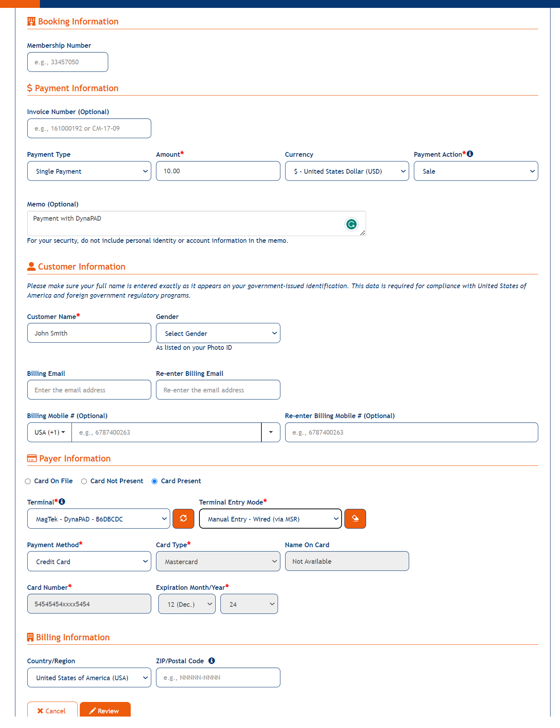Click the orange refresh terminal button
The height and width of the screenshot is (728, 560).
184,519
